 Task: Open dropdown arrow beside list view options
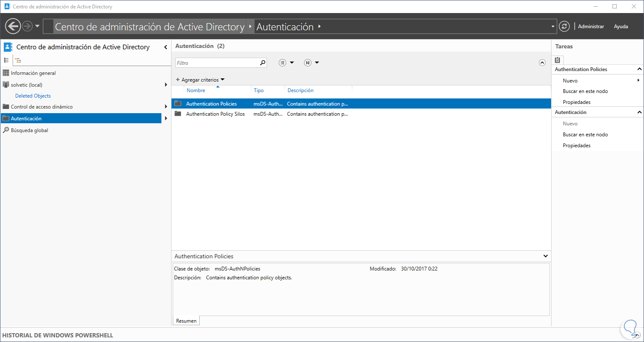coord(292,63)
